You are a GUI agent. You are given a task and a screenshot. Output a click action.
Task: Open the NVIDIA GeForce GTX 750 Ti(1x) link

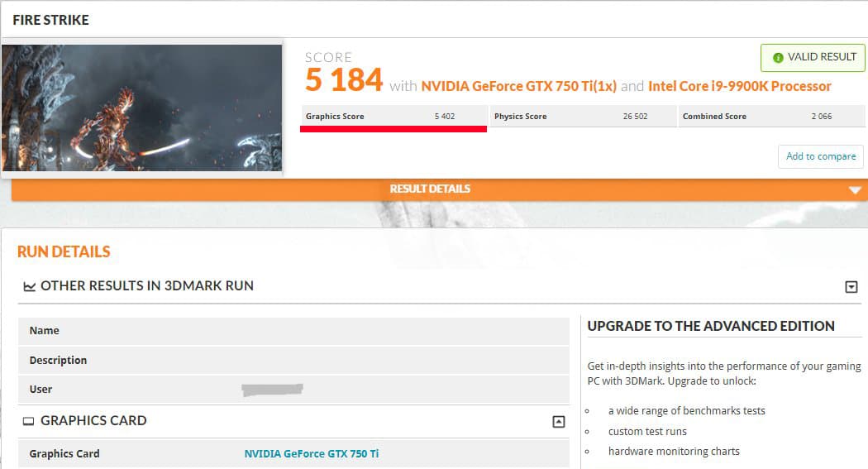click(x=518, y=86)
